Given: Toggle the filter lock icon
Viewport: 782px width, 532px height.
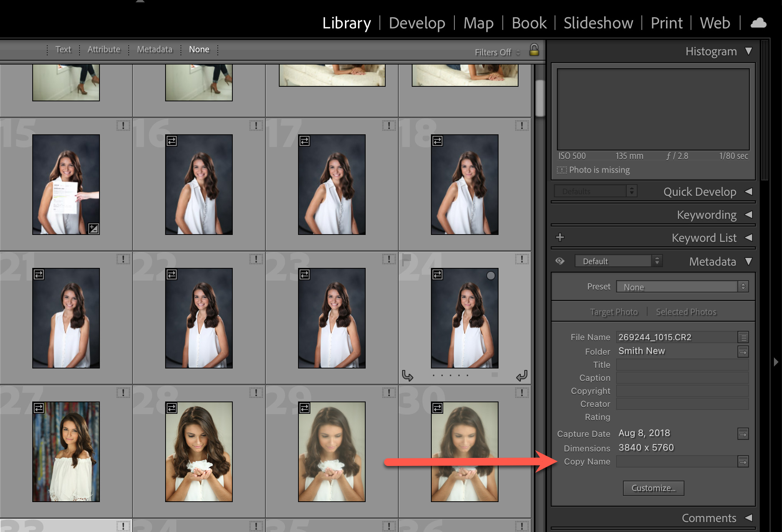Looking at the screenshot, I should click(x=534, y=50).
